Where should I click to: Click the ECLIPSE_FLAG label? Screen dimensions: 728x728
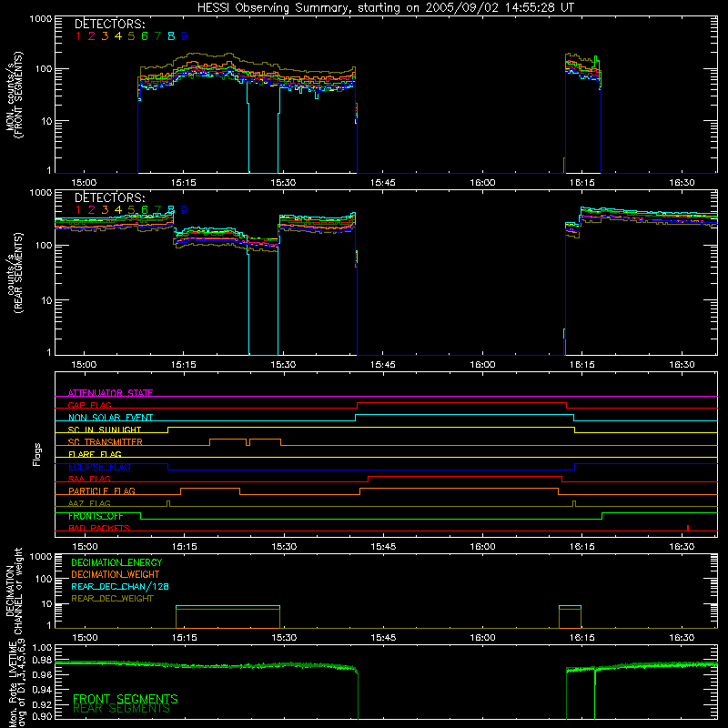(99, 467)
